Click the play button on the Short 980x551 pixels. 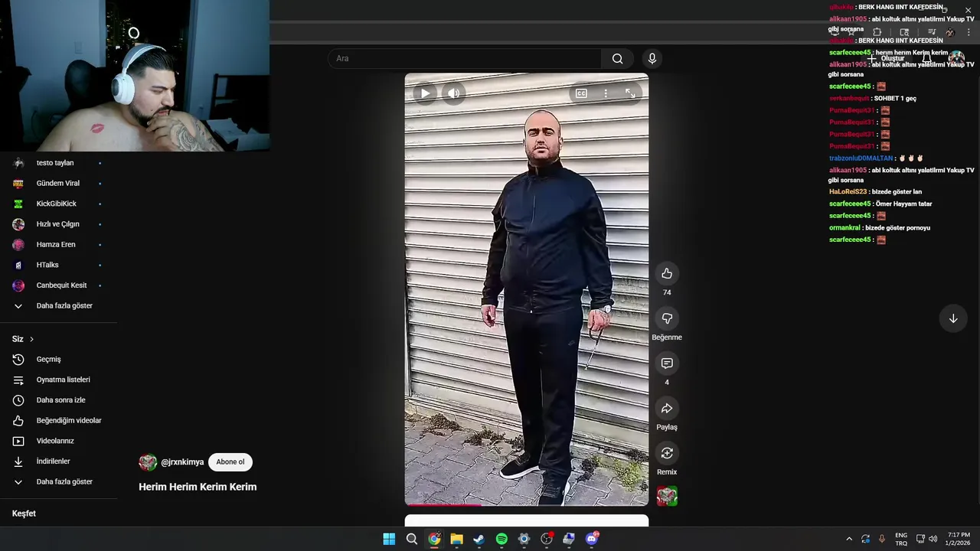coord(425,93)
